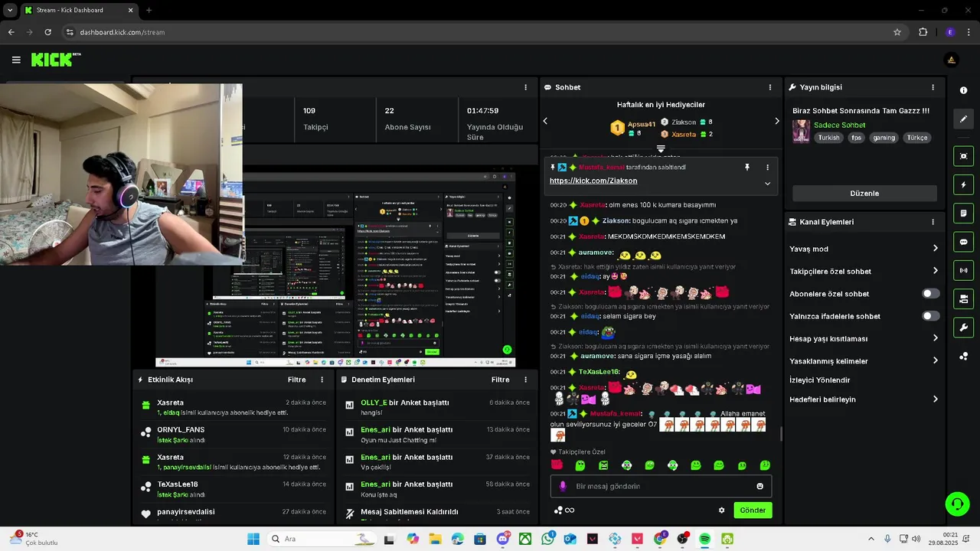
Task: Open the emoji picker in message box
Action: point(759,486)
